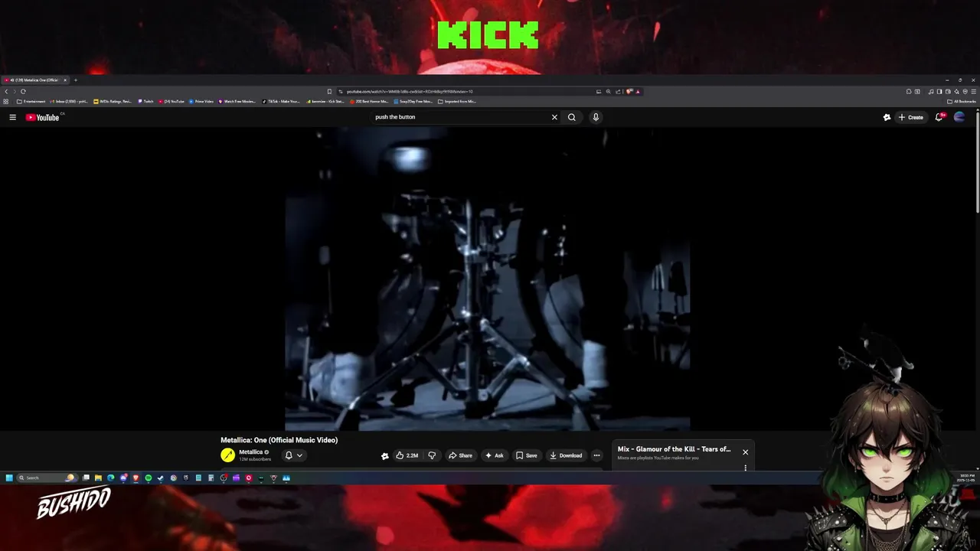
Task: Open a new browser tab
Action: tap(75, 80)
